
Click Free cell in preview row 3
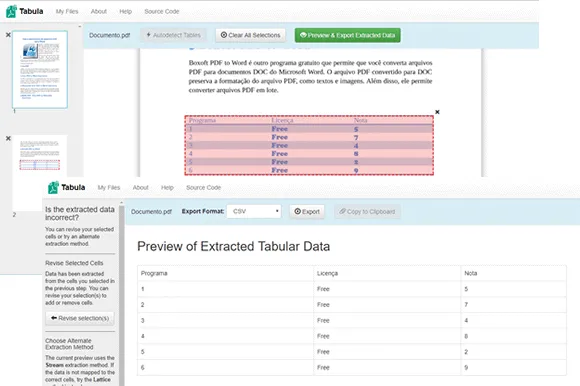coord(387,321)
